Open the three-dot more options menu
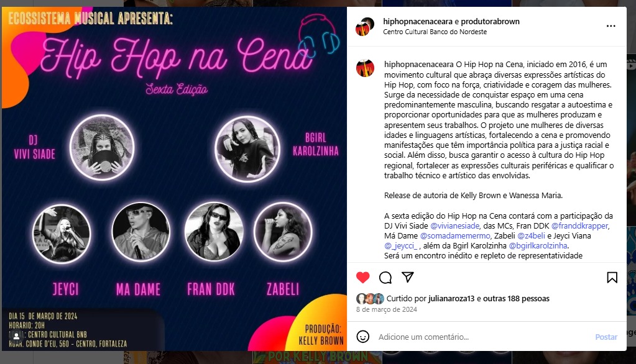 611,26
